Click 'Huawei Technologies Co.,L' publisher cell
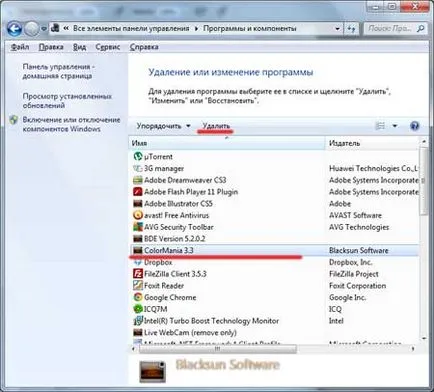This screenshot has height=392, width=434. tap(374, 168)
